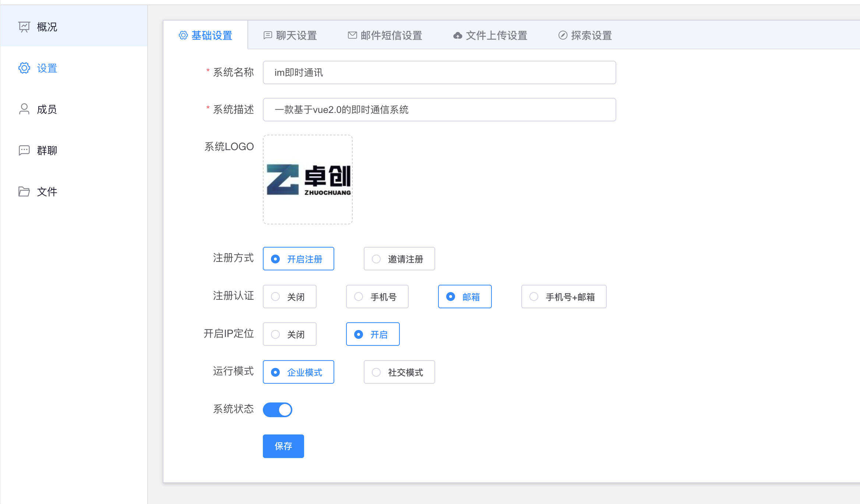Open 成员 page from sidebar
Image resolution: width=860 pixels, height=504 pixels.
[46, 109]
